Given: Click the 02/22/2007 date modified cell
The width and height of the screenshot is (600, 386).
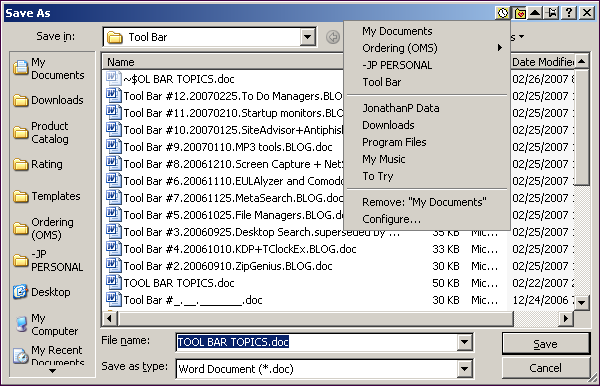Looking at the screenshot, I should pyautogui.click(x=543, y=283).
